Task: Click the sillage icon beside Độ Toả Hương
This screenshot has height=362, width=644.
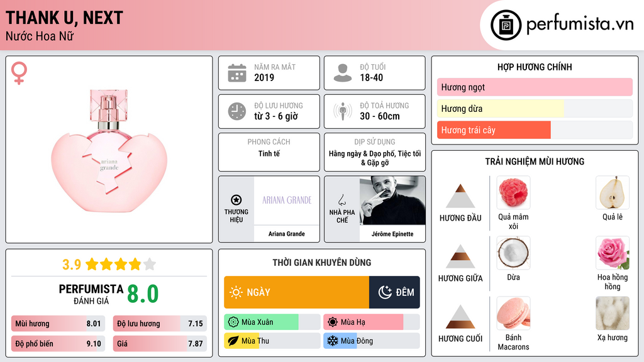Action: click(x=343, y=111)
